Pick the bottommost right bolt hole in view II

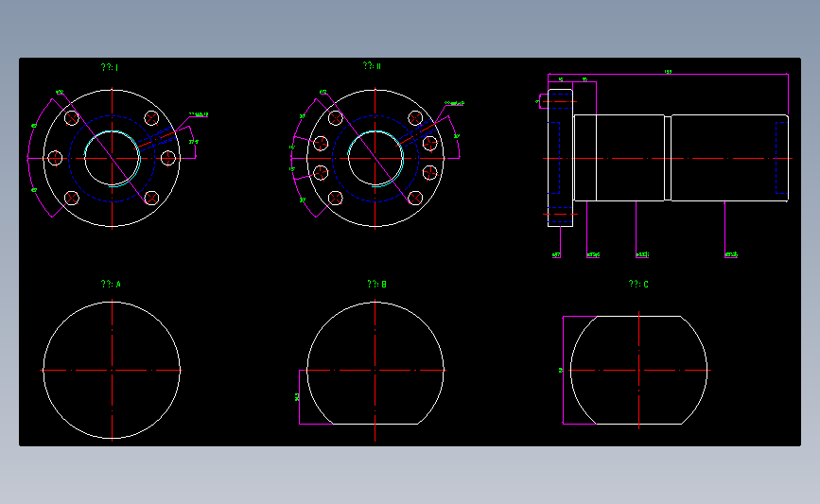click(415, 199)
